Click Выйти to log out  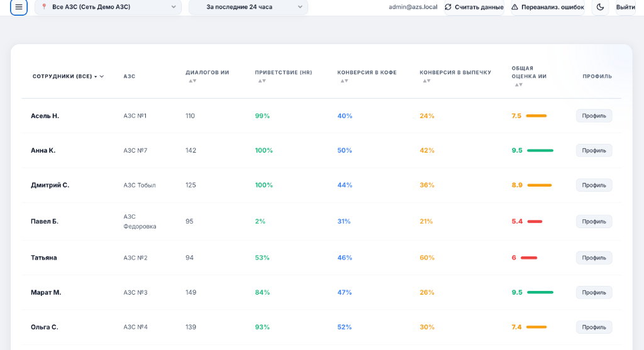(626, 7)
